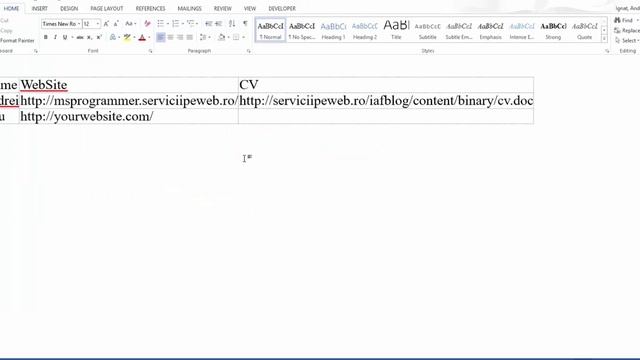This screenshot has height=360, width=640.
Task: Toggle Underline formatting
Action: pyautogui.click(x=65, y=38)
